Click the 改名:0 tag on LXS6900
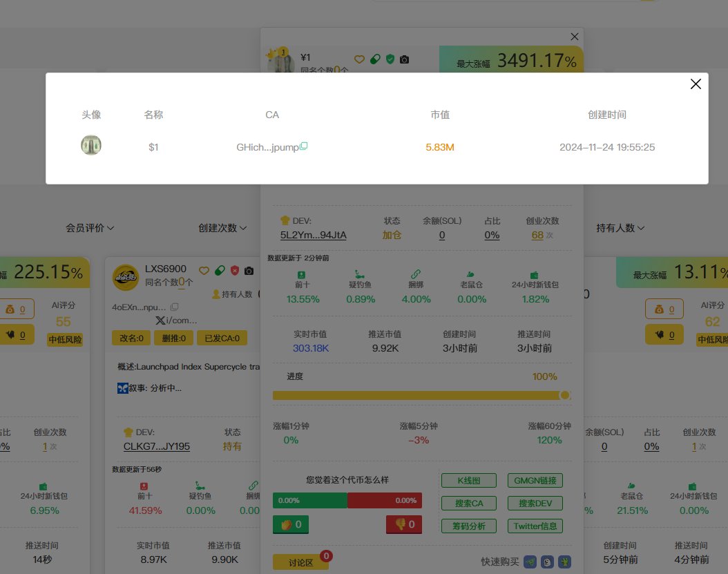The width and height of the screenshot is (728, 574). [x=131, y=338]
